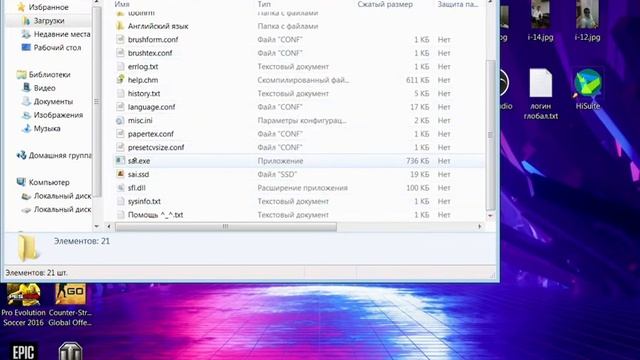The image size is (640, 360).
Task: Click the brushform.conf file icon
Action: coord(120,40)
